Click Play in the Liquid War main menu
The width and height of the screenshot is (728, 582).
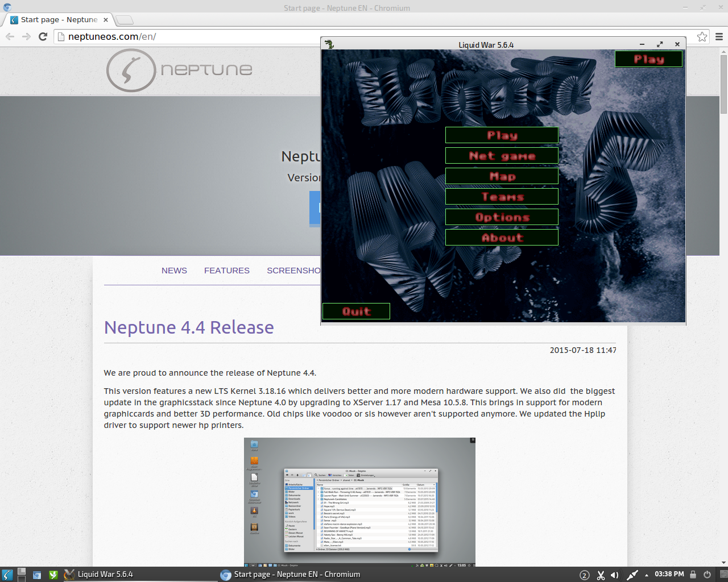pyautogui.click(x=502, y=135)
